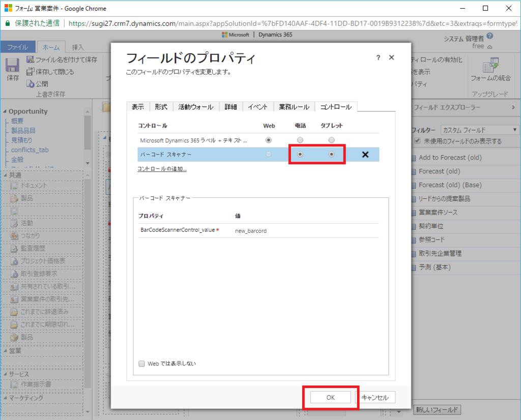The width and height of the screenshot is (521, 420).
Task: Click the 活動 navigation item icon
Action: pos(14,223)
